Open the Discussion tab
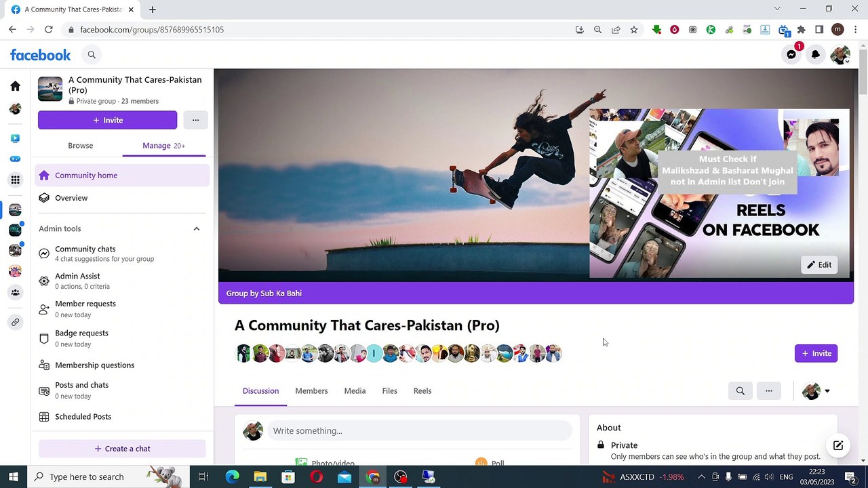Image resolution: width=868 pixels, height=488 pixels. (261, 391)
